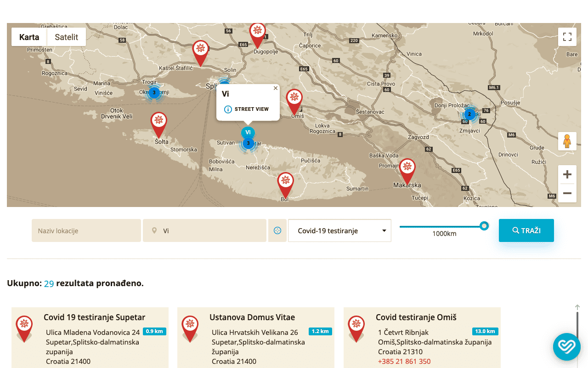Click the Naziv lokacije input field
Image resolution: width=588 pixels, height=368 pixels.
pos(86,231)
